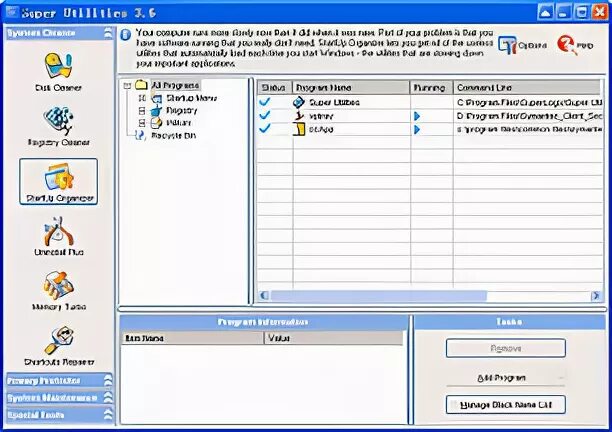Toggle the status checkmark of the second program row
Screen dimensions: 612x432
[265, 115]
